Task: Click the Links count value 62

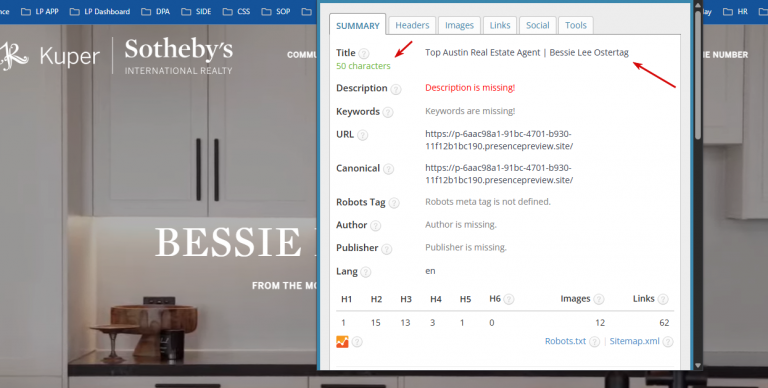Action: pyautogui.click(x=664, y=322)
